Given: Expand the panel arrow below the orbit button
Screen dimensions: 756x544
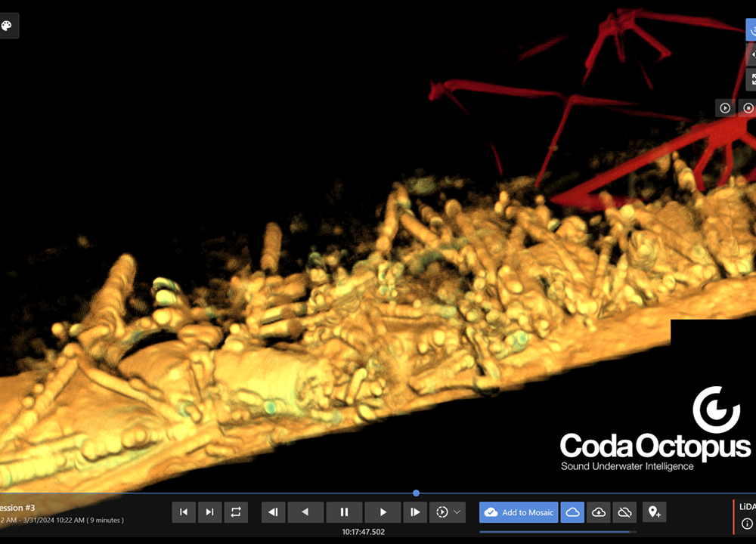Looking at the screenshot, I should [x=752, y=54].
